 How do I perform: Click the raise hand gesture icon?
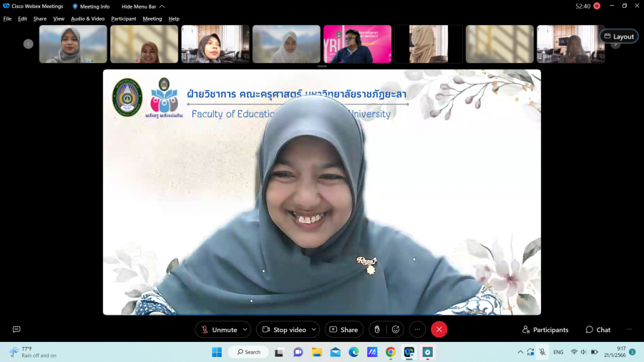377,329
